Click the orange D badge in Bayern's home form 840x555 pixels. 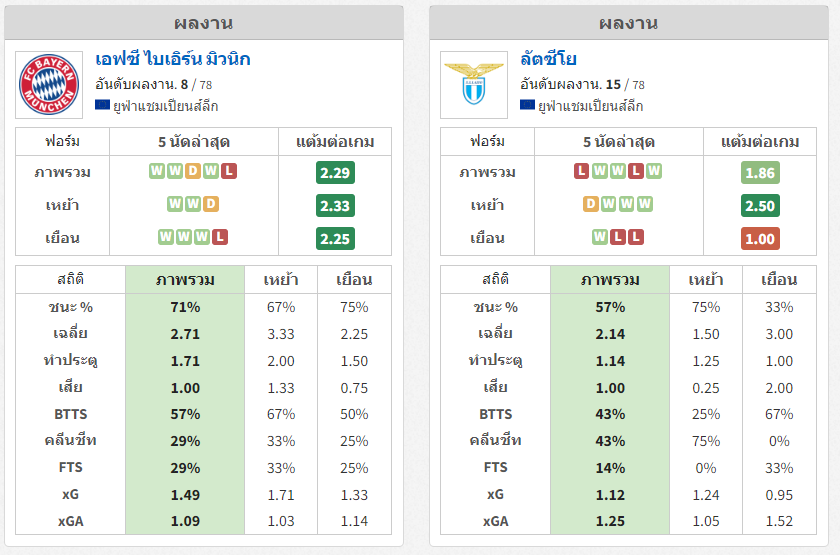tap(211, 204)
